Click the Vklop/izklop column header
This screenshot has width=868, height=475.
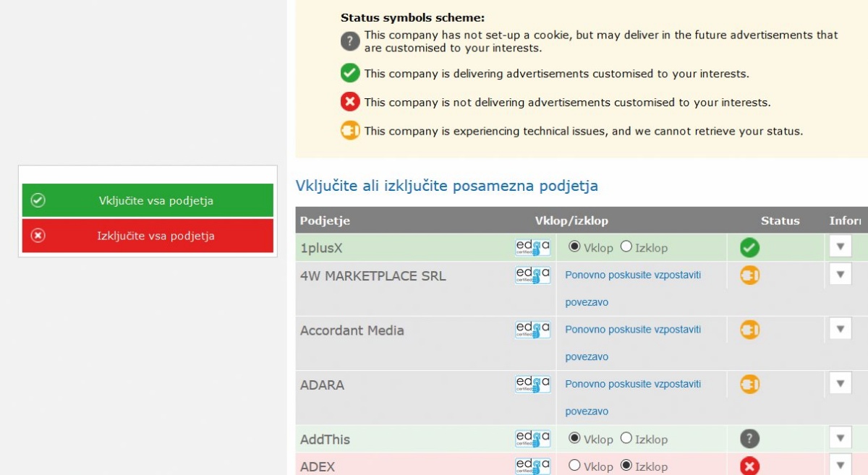point(571,221)
